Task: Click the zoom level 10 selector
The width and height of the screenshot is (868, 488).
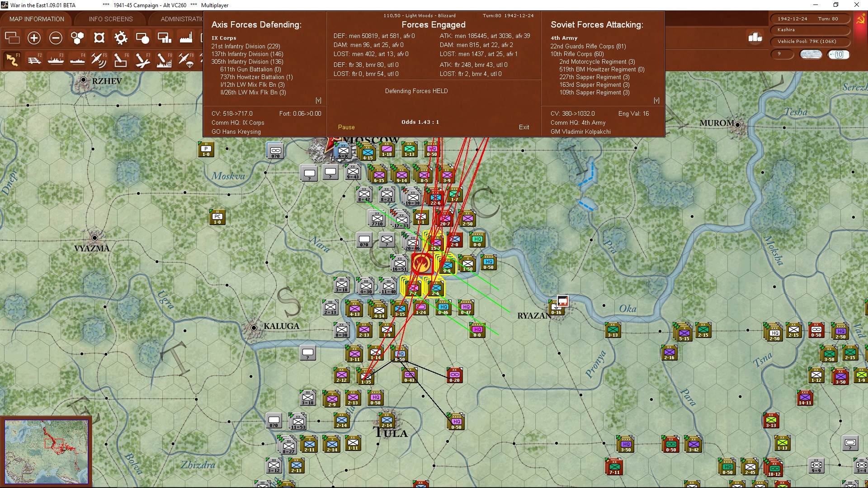Action: tap(839, 55)
